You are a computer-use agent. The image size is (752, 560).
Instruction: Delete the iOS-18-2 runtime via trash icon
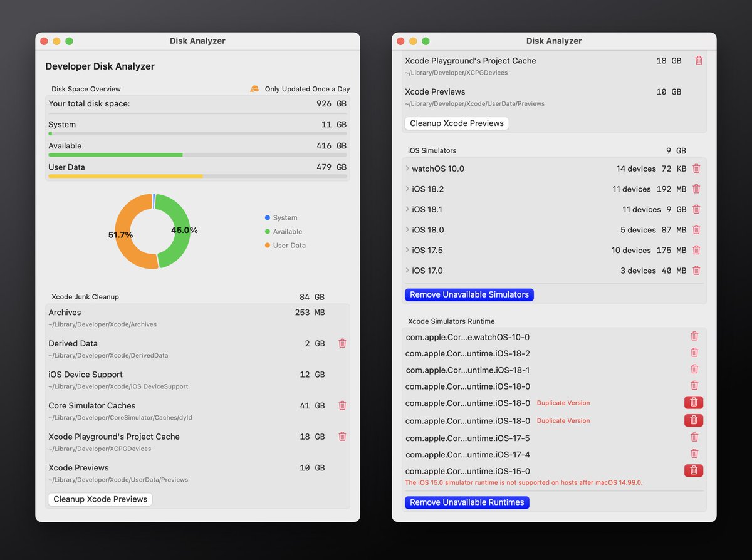pyautogui.click(x=694, y=353)
